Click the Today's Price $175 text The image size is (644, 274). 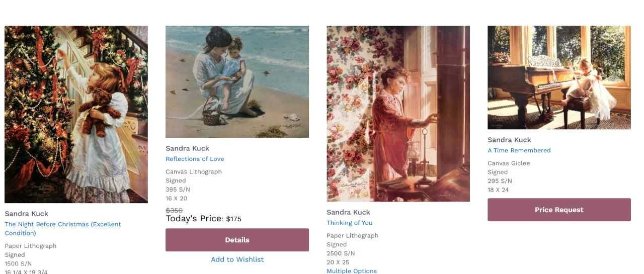tap(203, 219)
